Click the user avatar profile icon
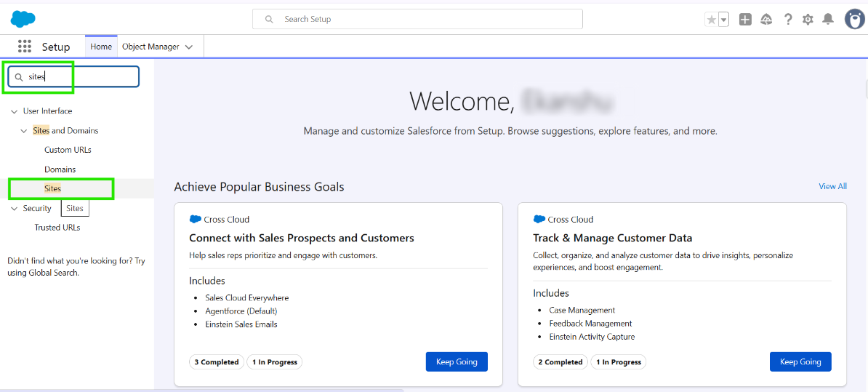Screen dimensions: 868x392 pos(854,20)
